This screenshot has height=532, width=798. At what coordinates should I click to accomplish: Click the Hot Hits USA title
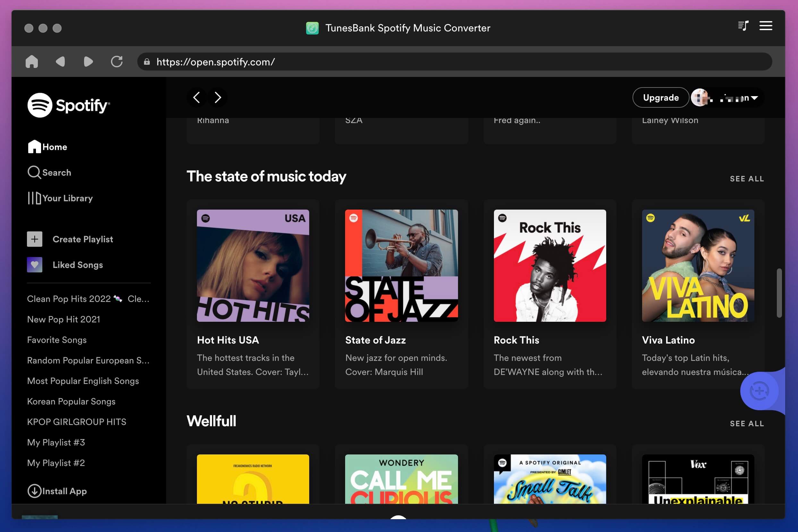(x=228, y=340)
